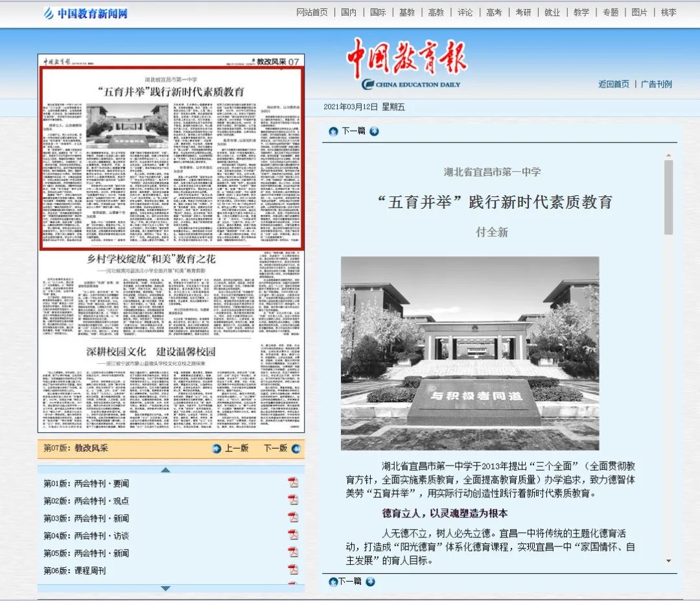The image size is (700, 601).
Task: Open the 教学 navigation item
Action: pos(581,12)
